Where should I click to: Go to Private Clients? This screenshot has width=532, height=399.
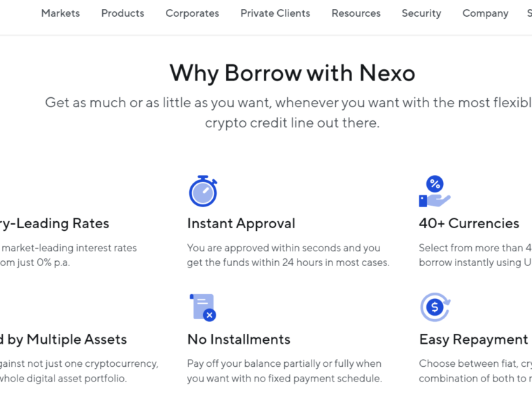tap(275, 13)
